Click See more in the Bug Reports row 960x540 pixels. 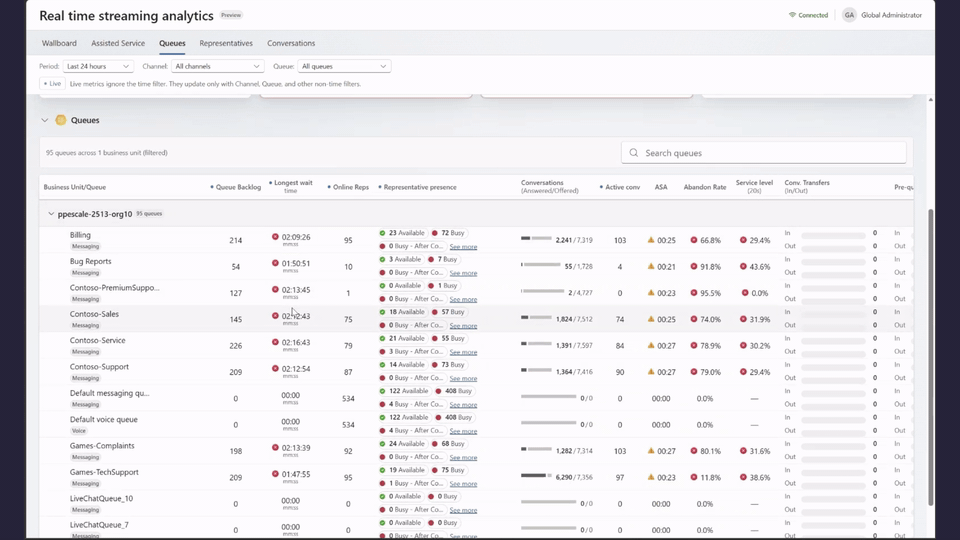(463, 273)
